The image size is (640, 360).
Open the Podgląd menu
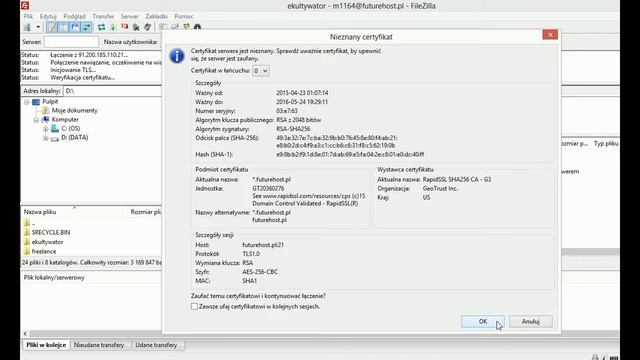tap(74, 16)
